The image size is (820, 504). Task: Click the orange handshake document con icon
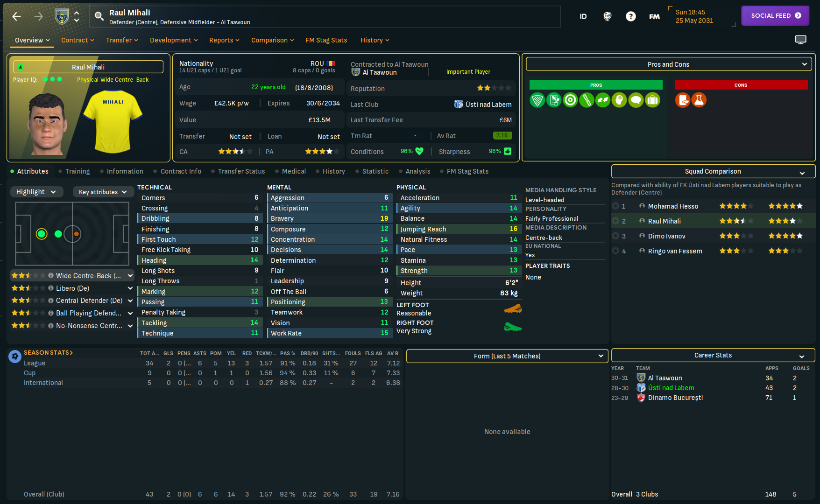pos(683,100)
